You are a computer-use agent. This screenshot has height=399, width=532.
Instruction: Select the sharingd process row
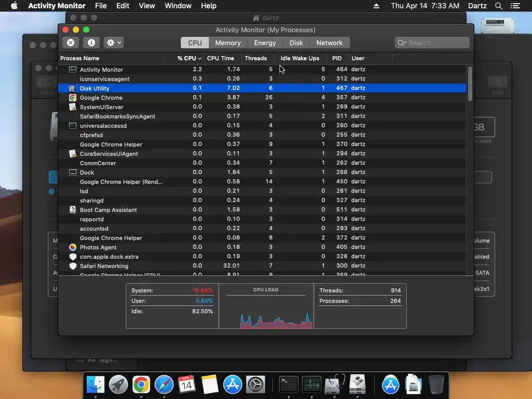tap(262, 200)
